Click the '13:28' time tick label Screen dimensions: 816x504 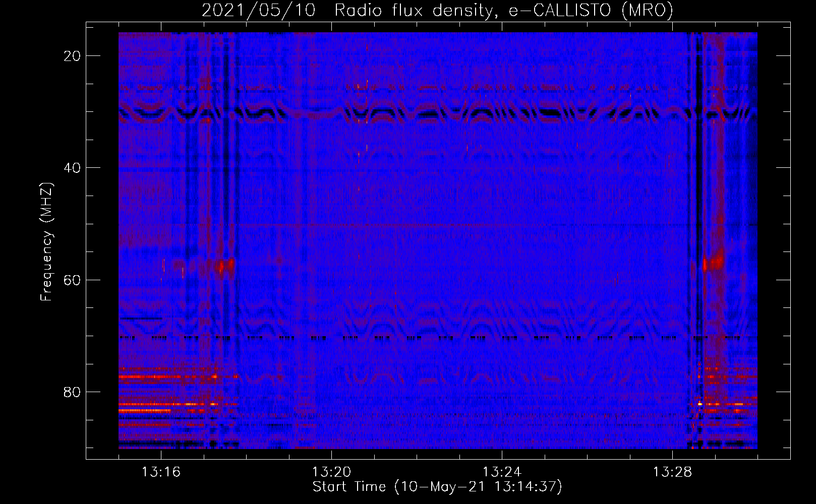(672, 472)
